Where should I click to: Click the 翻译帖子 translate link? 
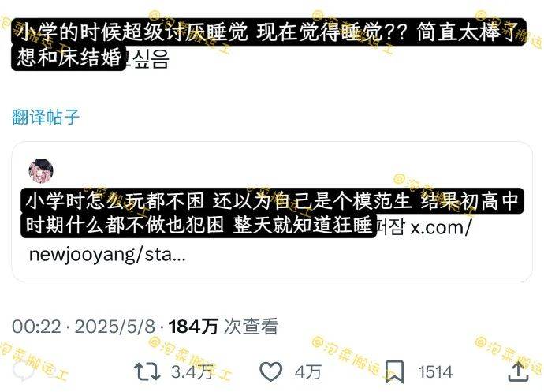(46, 117)
